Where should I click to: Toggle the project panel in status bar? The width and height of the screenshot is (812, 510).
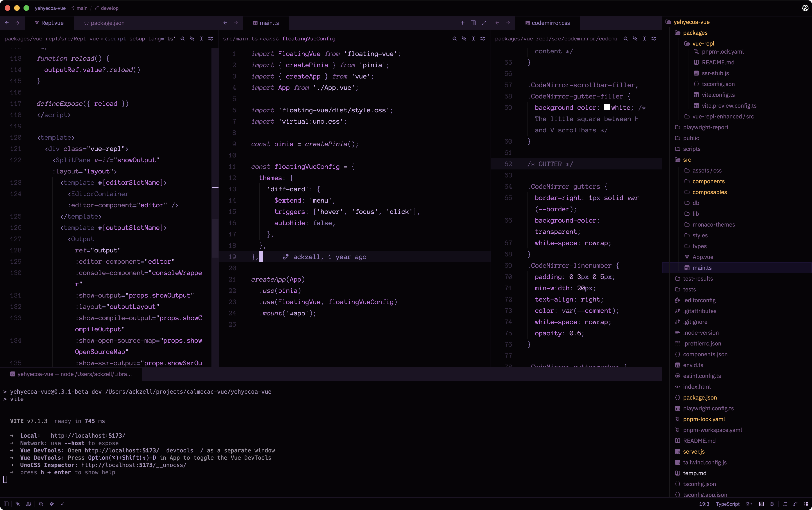click(x=806, y=504)
